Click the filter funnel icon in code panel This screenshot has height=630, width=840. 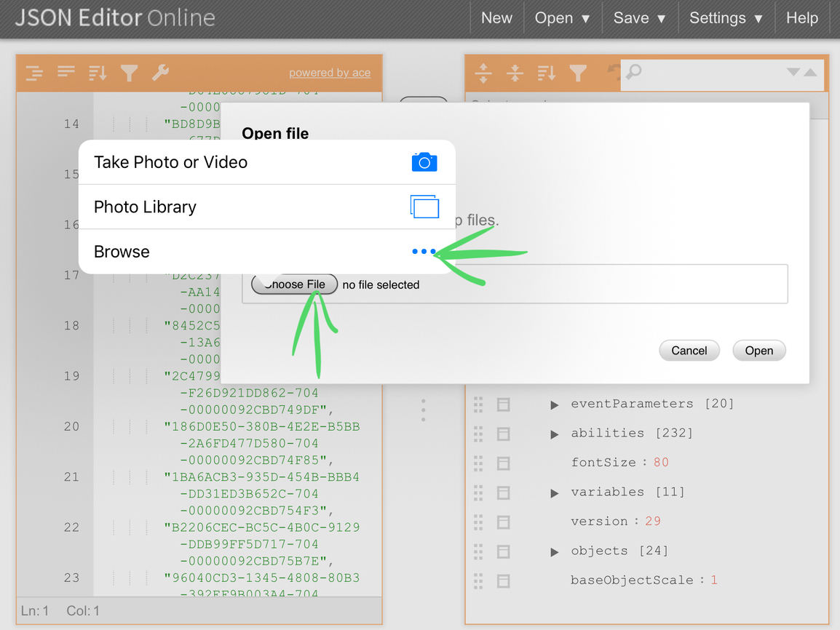pyautogui.click(x=129, y=73)
